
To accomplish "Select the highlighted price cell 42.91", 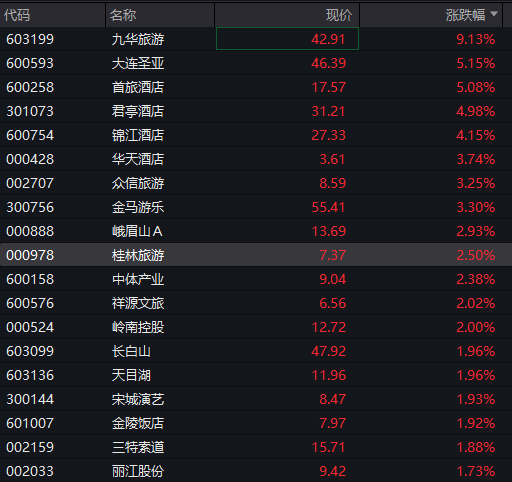I will (x=287, y=39).
